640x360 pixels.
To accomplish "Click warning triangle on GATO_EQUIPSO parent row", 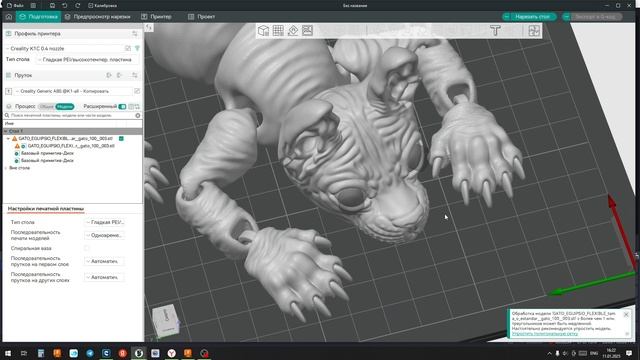I will click(x=15, y=139).
